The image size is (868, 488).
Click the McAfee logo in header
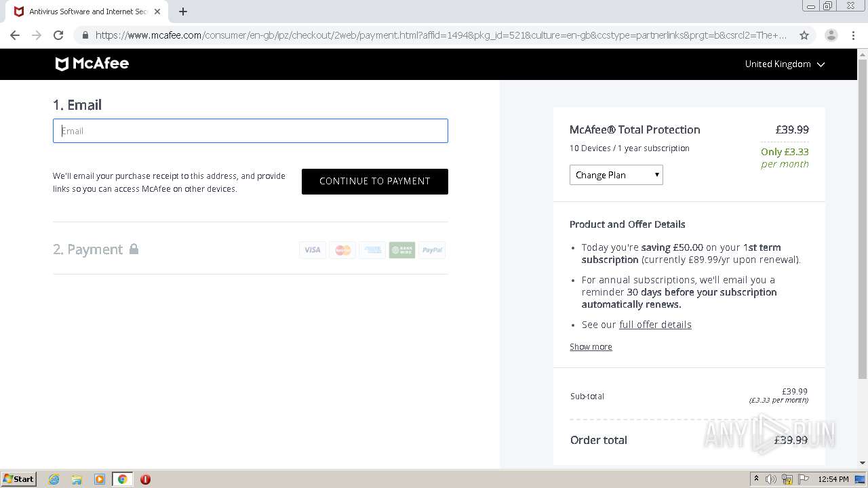[92, 64]
